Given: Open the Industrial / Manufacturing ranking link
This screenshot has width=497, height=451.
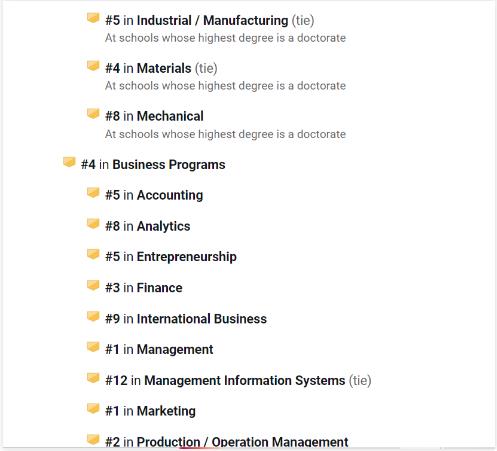Looking at the screenshot, I should click(x=210, y=20).
